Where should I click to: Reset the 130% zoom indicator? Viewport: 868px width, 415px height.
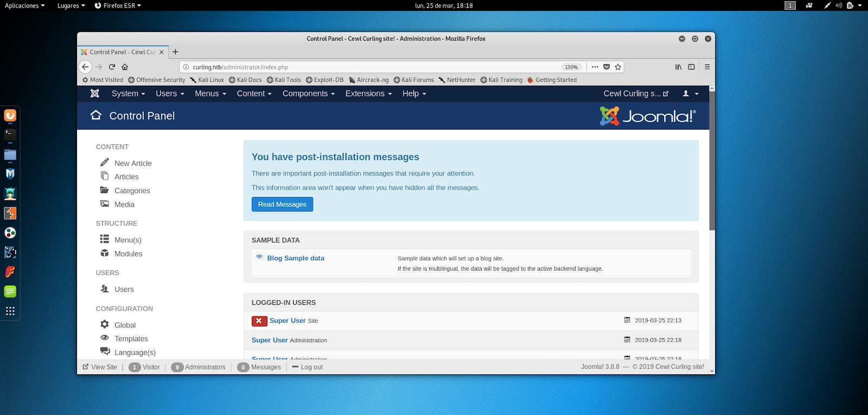tap(571, 67)
